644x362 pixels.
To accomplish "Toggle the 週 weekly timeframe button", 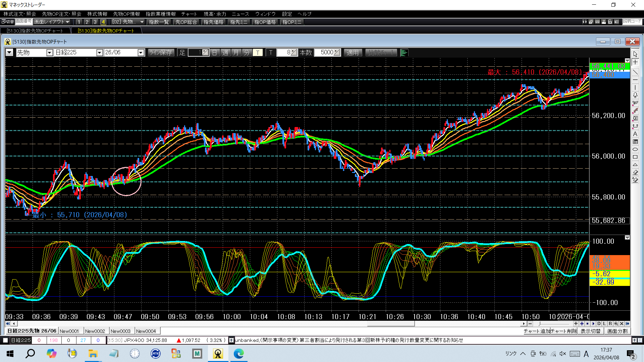I will click(225, 53).
